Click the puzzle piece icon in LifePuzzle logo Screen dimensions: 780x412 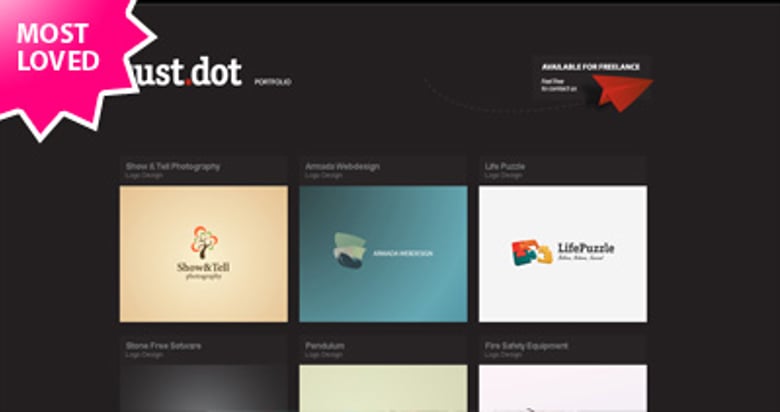(532, 253)
